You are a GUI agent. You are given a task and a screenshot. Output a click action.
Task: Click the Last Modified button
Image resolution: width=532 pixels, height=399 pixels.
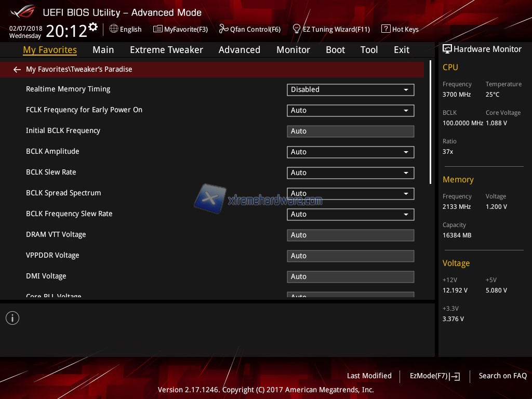point(369,376)
